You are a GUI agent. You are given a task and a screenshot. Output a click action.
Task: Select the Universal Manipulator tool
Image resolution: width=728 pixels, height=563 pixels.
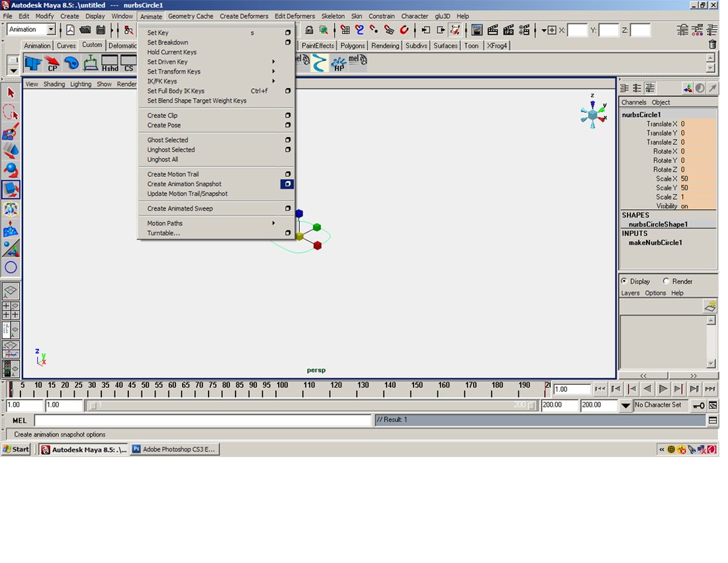(x=11, y=209)
